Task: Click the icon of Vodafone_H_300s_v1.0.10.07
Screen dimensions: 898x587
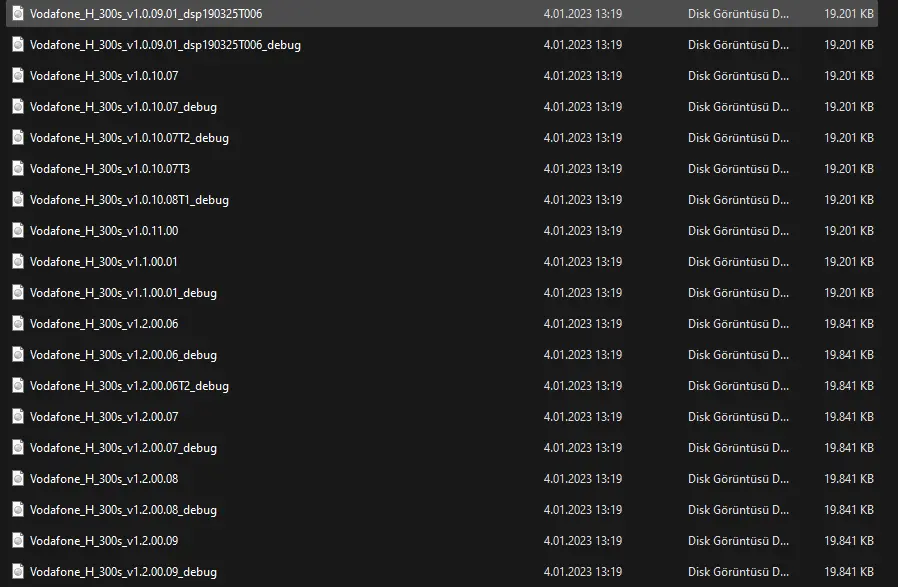Action: coord(18,75)
